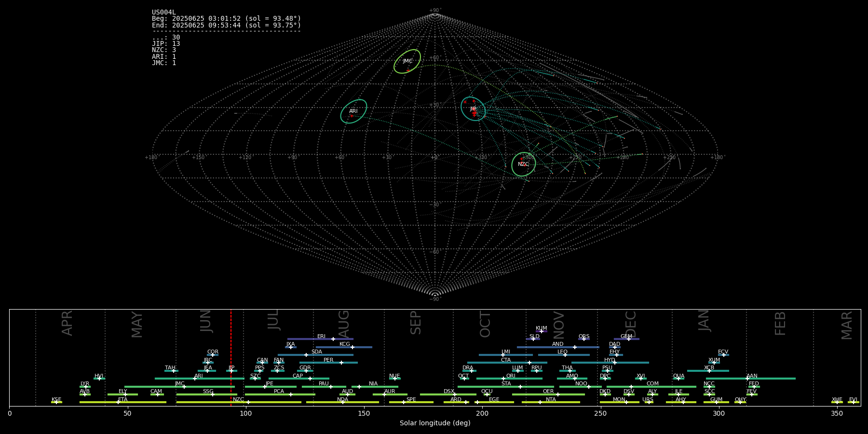
Task: Click the GEM shower bar in timeline
Action: point(626,339)
